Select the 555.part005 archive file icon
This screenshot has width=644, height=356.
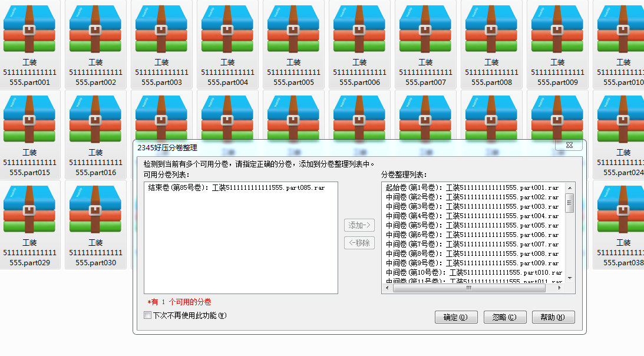coord(293,29)
